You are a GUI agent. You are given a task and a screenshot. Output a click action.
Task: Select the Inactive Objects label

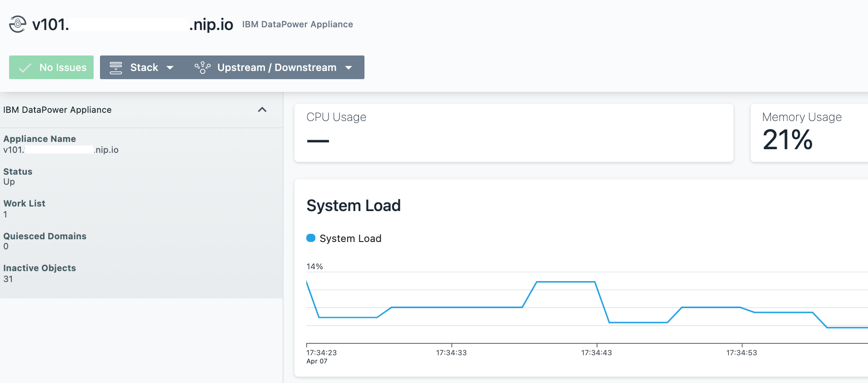click(x=40, y=268)
